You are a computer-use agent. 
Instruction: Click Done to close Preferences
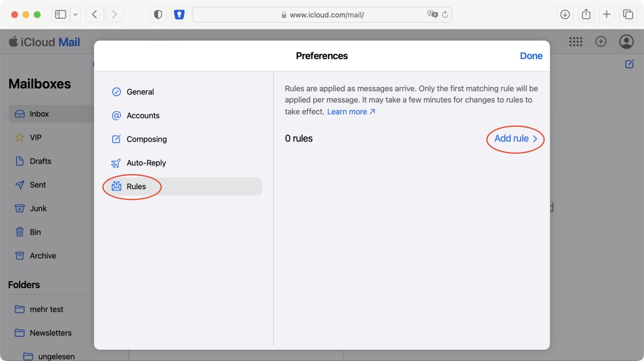pyautogui.click(x=531, y=56)
